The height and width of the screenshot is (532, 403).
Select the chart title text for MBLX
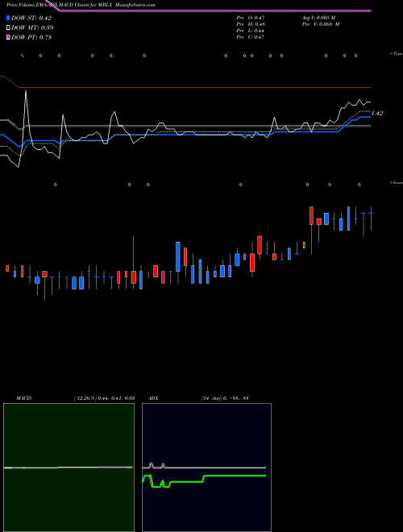click(81, 5)
